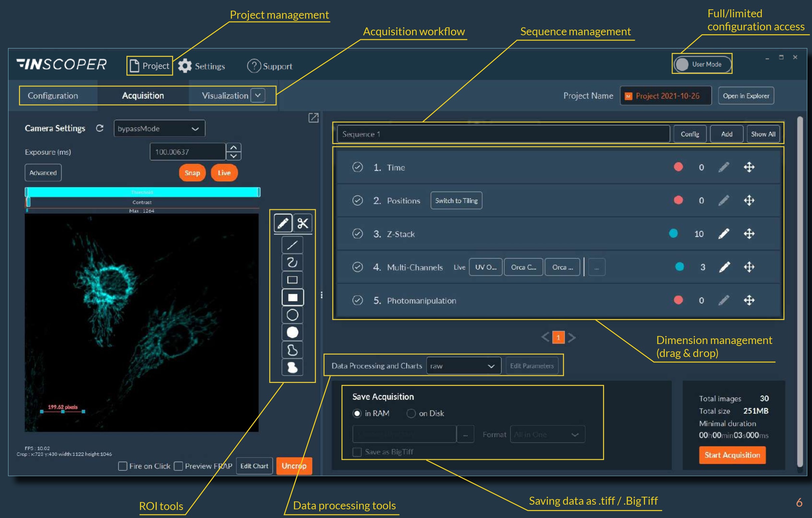Select the scissors cut tool

(303, 223)
